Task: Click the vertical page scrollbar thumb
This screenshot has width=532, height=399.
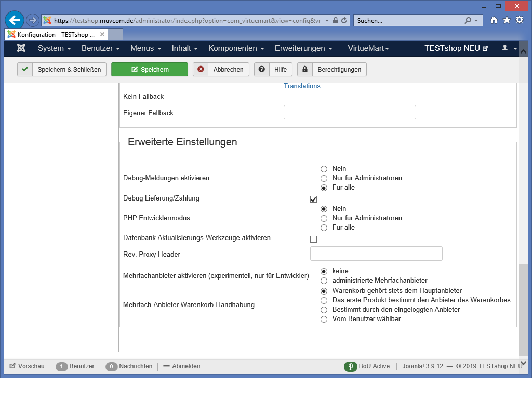Action: [x=523, y=309]
